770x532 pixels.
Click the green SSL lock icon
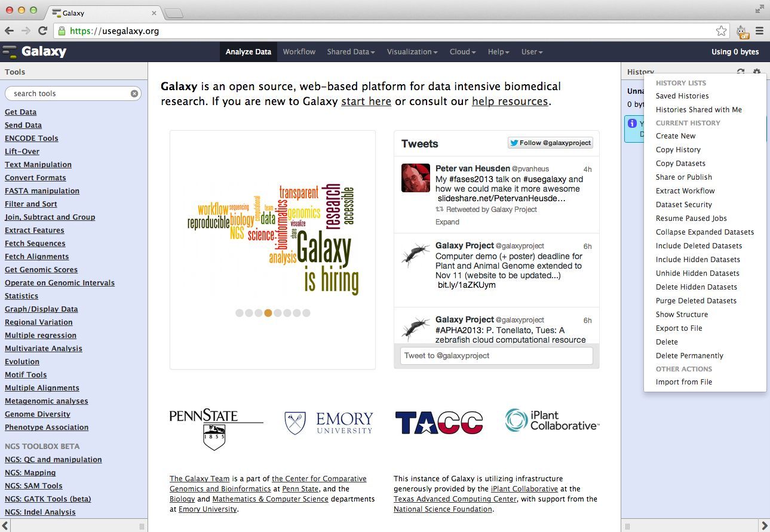[61, 30]
